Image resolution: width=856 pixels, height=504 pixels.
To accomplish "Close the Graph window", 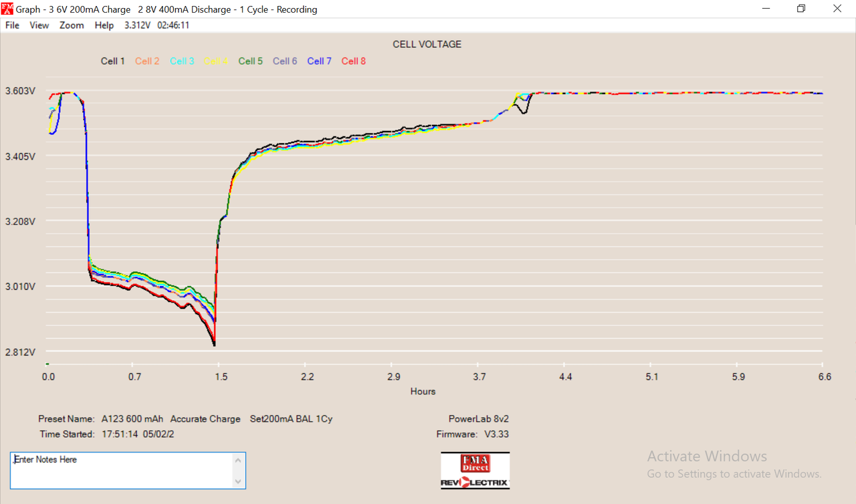I will click(x=837, y=9).
